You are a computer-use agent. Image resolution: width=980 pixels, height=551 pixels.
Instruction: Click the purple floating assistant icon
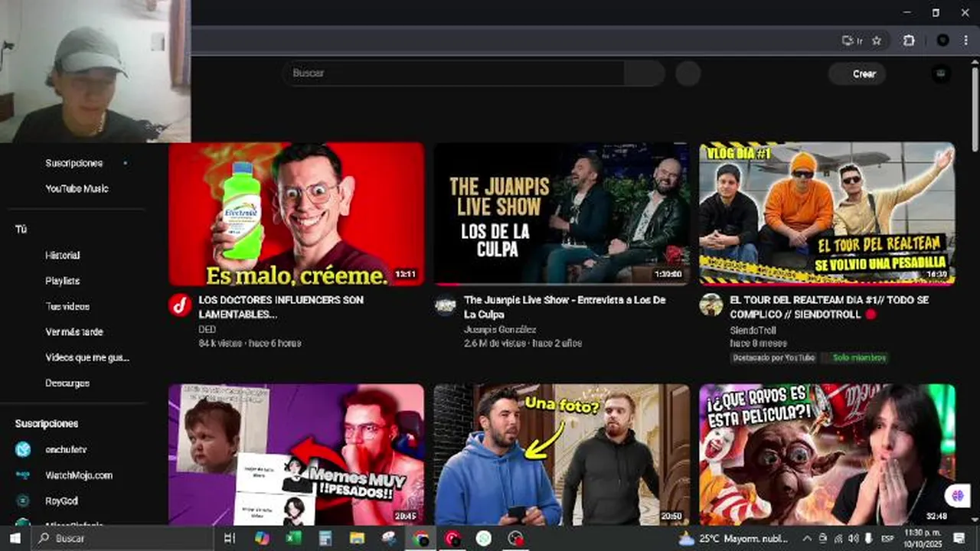coord(957,496)
